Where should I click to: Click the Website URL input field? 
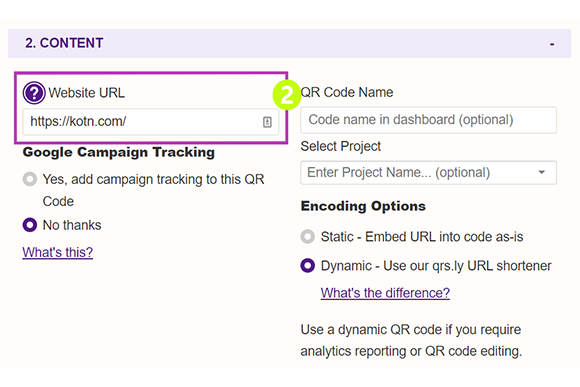coord(151,122)
